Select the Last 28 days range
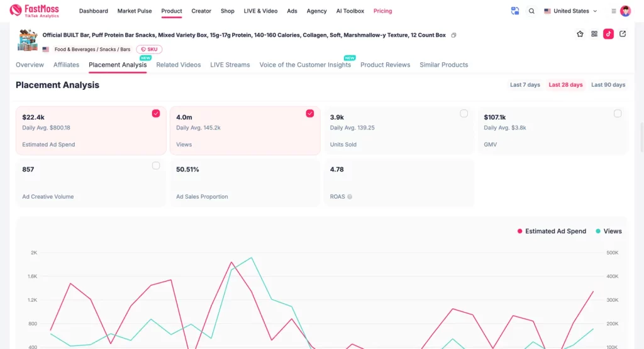644x349 pixels. [565, 85]
